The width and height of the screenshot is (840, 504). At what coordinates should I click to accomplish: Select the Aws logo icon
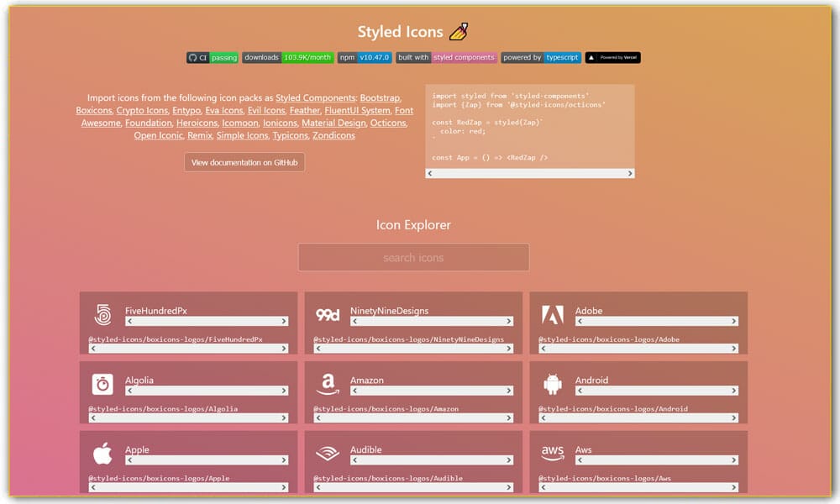coord(552,454)
